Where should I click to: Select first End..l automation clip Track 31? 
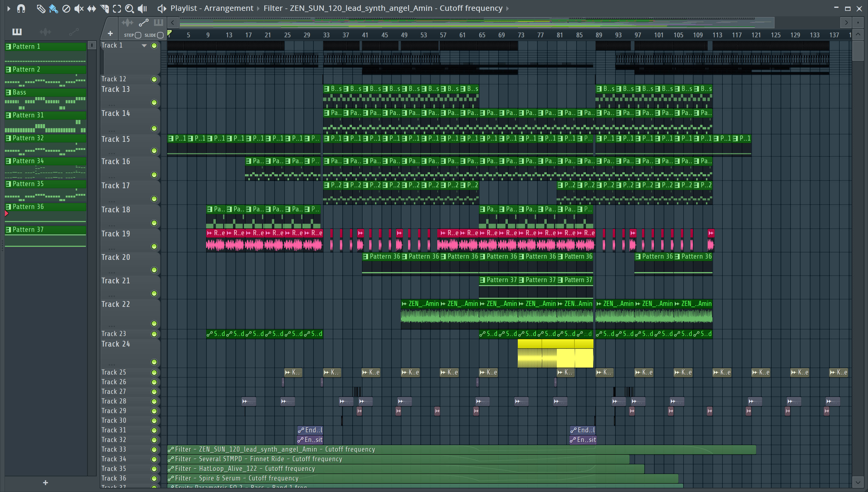(x=310, y=430)
